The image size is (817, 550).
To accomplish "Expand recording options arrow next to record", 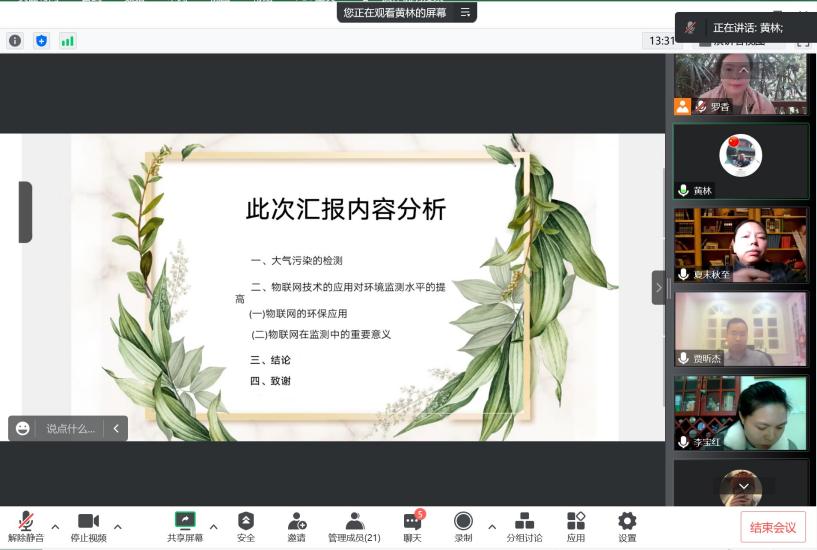I will (x=491, y=527).
